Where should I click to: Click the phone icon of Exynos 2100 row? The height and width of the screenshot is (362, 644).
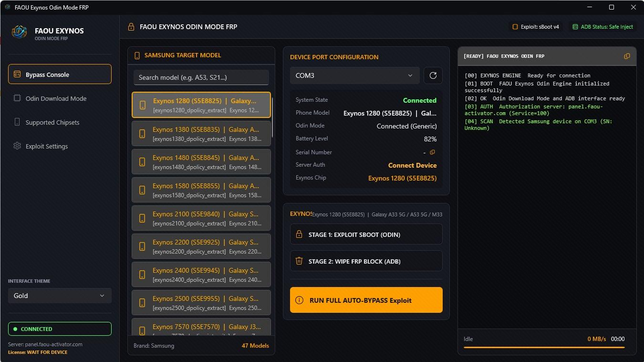pos(142,218)
